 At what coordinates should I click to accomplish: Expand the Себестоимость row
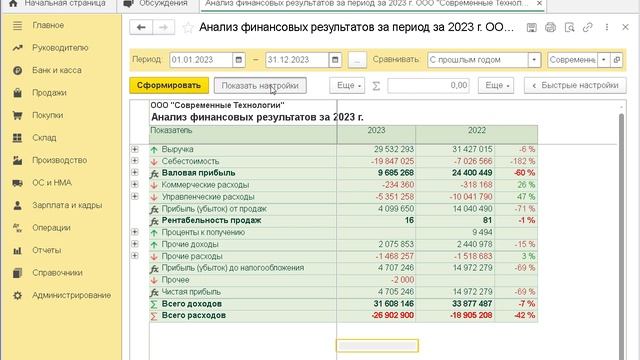point(135,161)
